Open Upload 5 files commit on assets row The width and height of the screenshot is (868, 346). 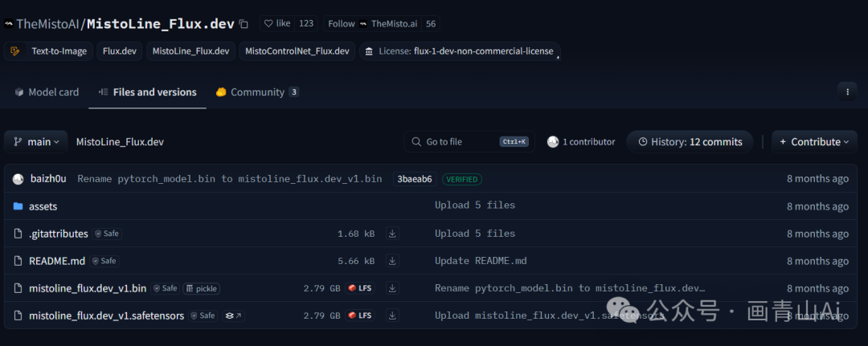475,206
